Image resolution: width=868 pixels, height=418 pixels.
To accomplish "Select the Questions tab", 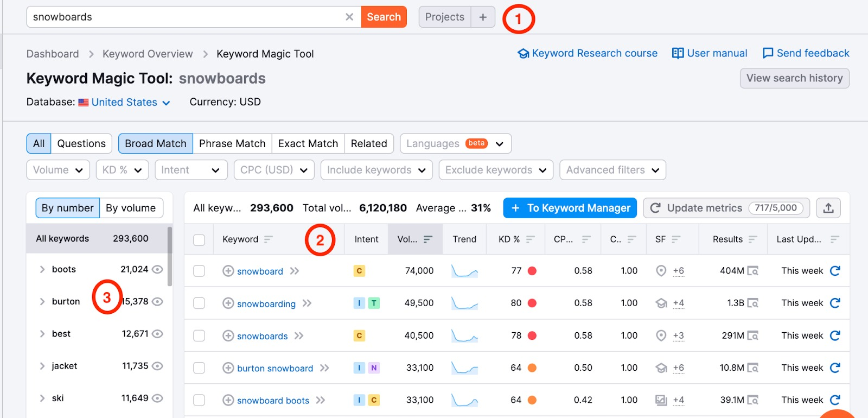I will (x=81, y=143).
